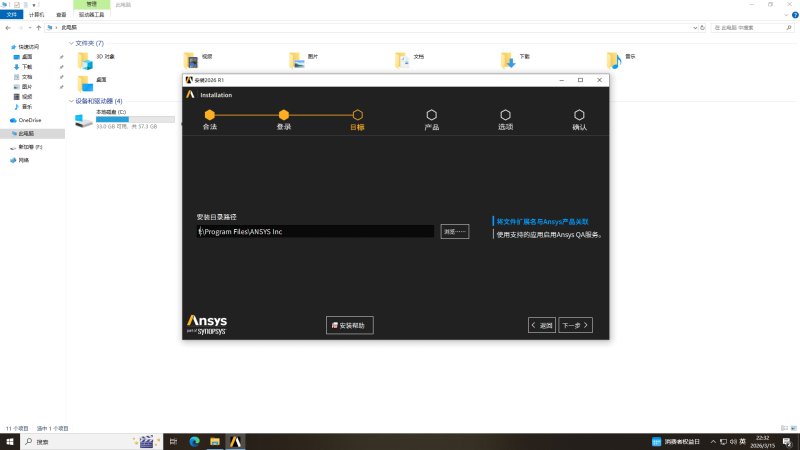Select the 选项 step hexagon icon
This screenshot has width=800, height=450.
tap(506, 115)
